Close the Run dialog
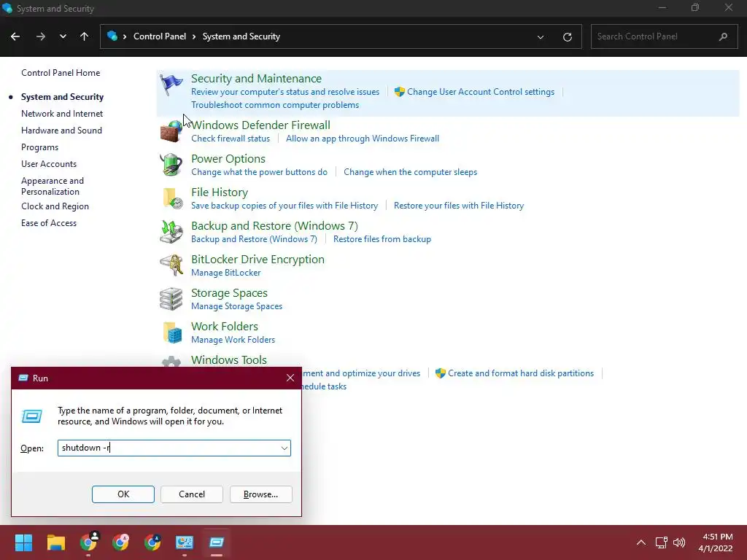Screen dimensions: 747x560 coord(290,378)
